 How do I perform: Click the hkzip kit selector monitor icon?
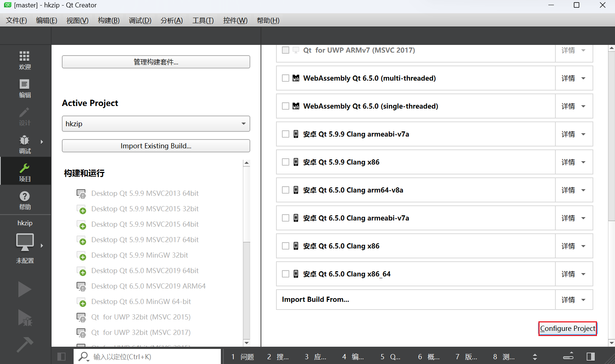click(x=25, y=242)
